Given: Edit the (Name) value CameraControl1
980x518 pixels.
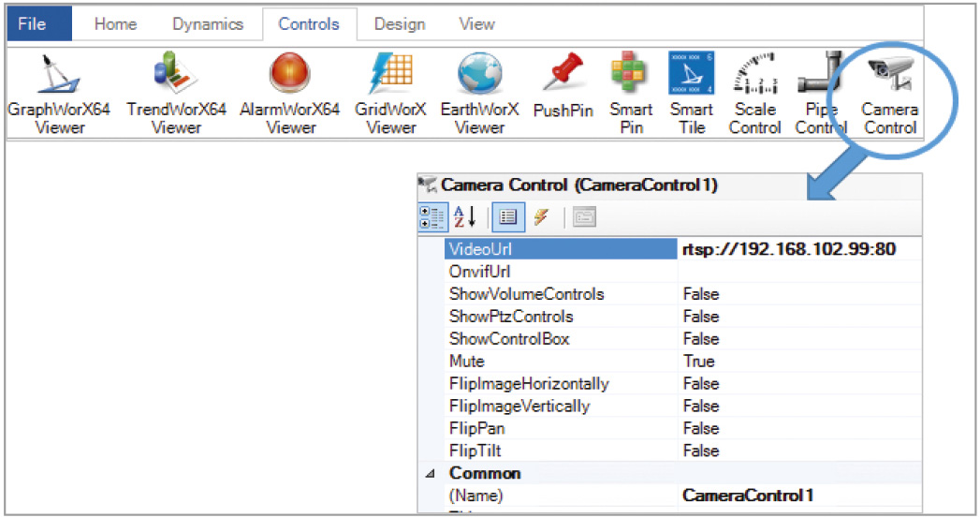Looking at the screenshot, I should tap(799, 496).
